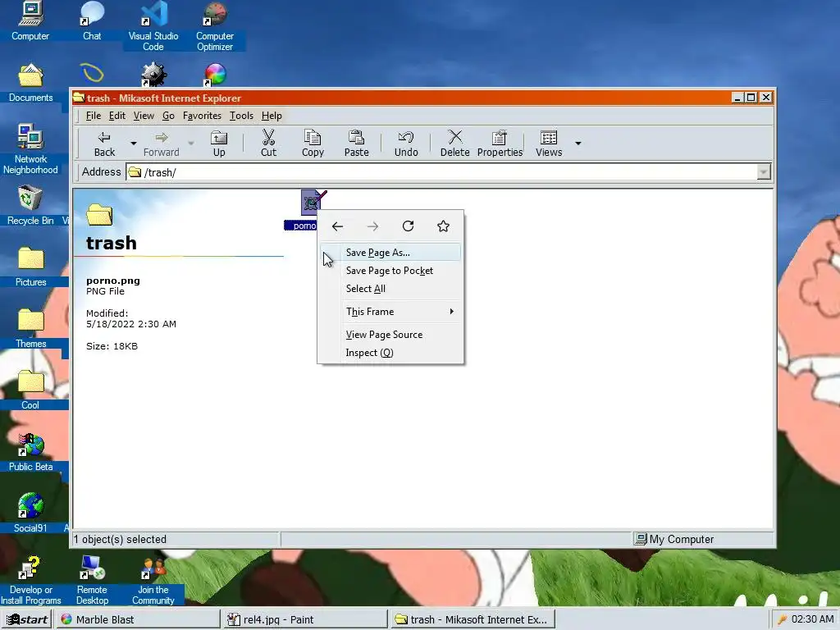Screen dimensions: 840x630
Task: Open Properties from the toolbar
Action: pyautogui.click(x=500, y=144)
